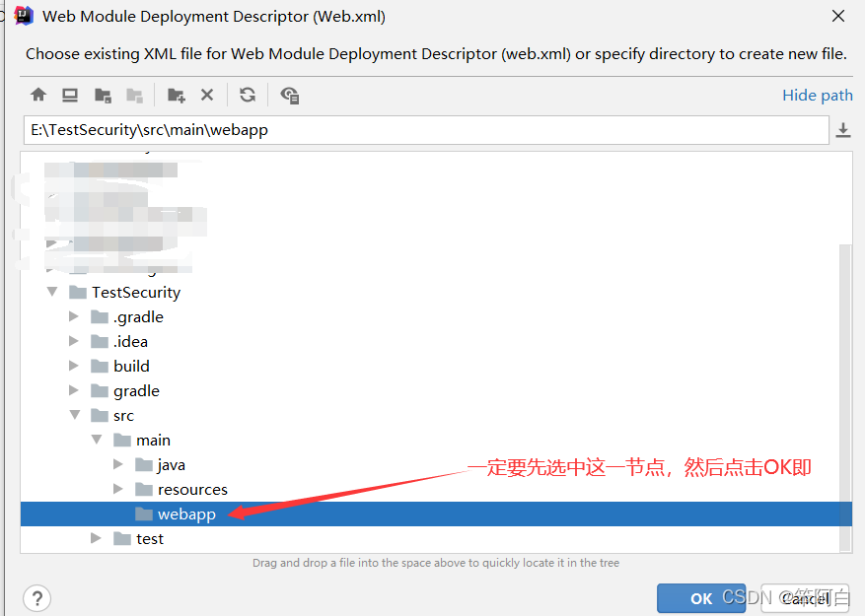Click the Hide path link
The height and width of the screenshot is (616, 865).
coord(817,95)
